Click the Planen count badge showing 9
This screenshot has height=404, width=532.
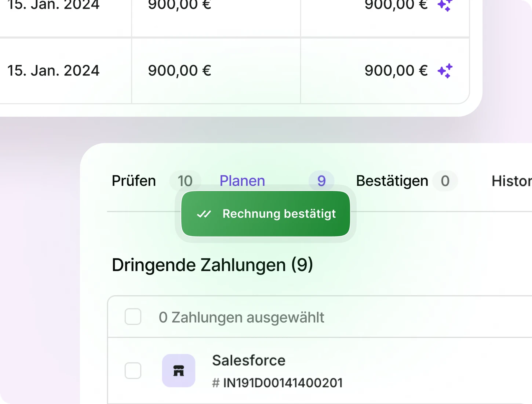pos(321,181)
